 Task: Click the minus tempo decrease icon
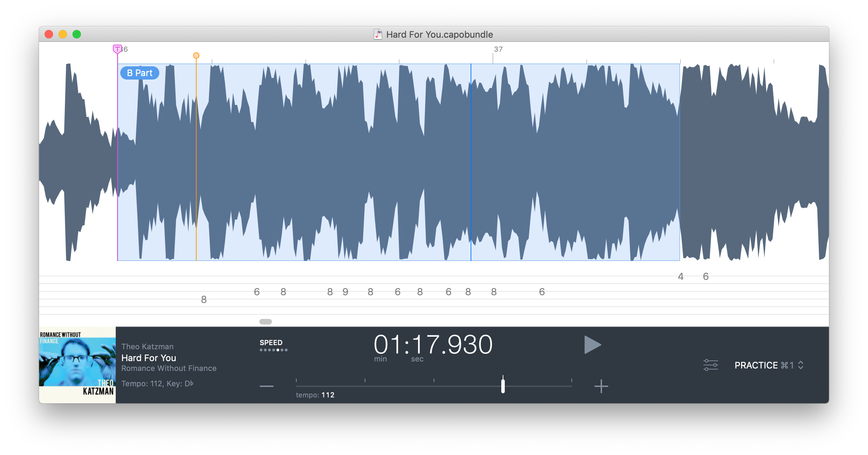tap(267, 386)
